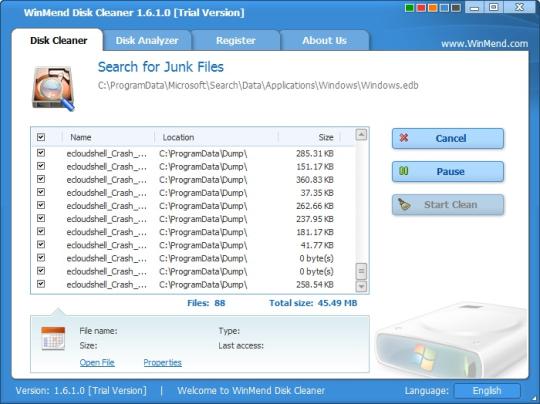This screenshot has height=404, width=540.
Task: Uncheck the 181.17 KB file row
Action: pyautogui.click(x=41, y=231)
